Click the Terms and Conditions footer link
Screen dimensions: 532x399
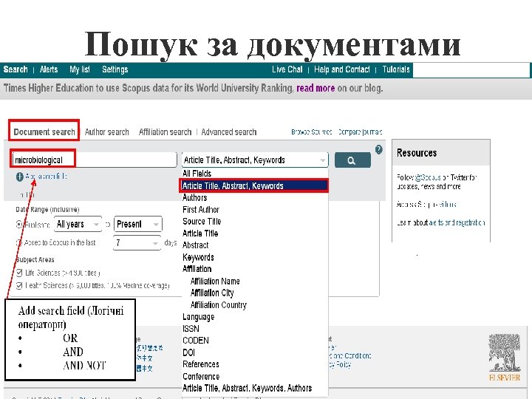pos(349,356)
